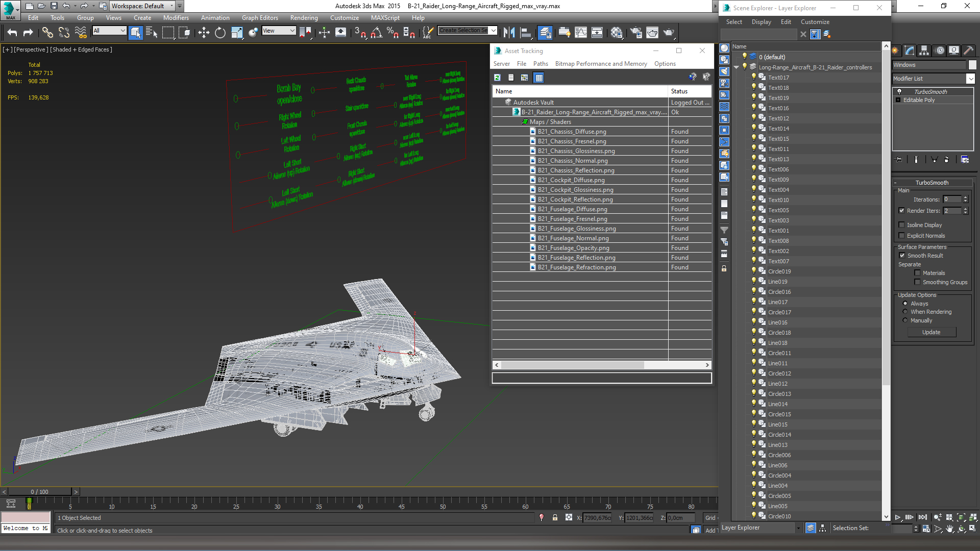
Task: Switch Asset Tracking to Tree View icon
Action: 525,78
